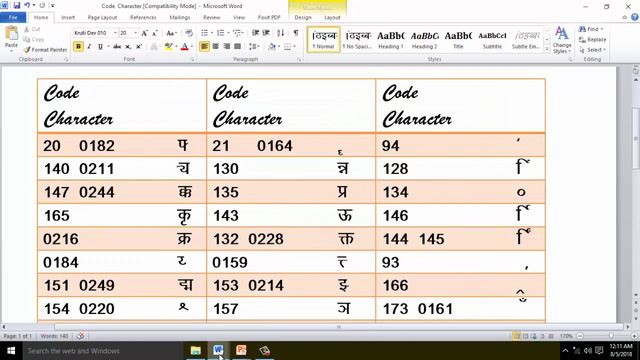Switch to the Mailings tab
640x360 pixels.
pyautogui.click(x=180, y=17)
